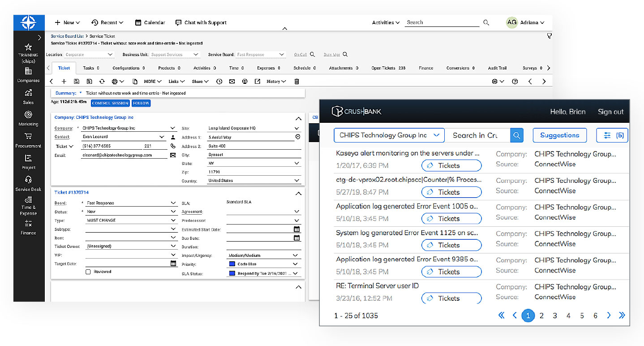Open Companies module in left sidebar

(x=28, y=75)
